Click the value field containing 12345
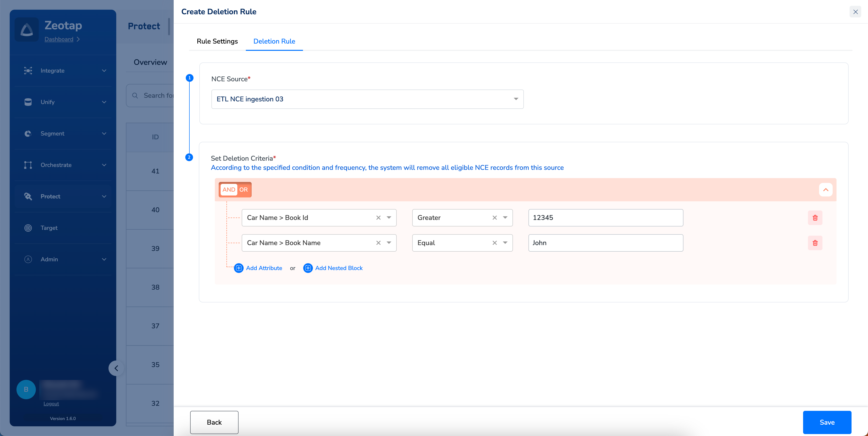Screen dimensions: 868x436 tap(605, 218)
